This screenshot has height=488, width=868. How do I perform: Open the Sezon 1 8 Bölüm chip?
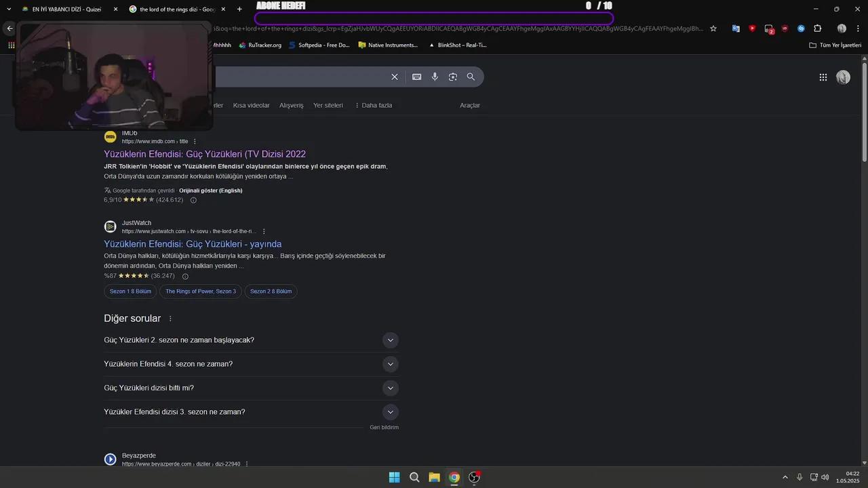point(130,291)
